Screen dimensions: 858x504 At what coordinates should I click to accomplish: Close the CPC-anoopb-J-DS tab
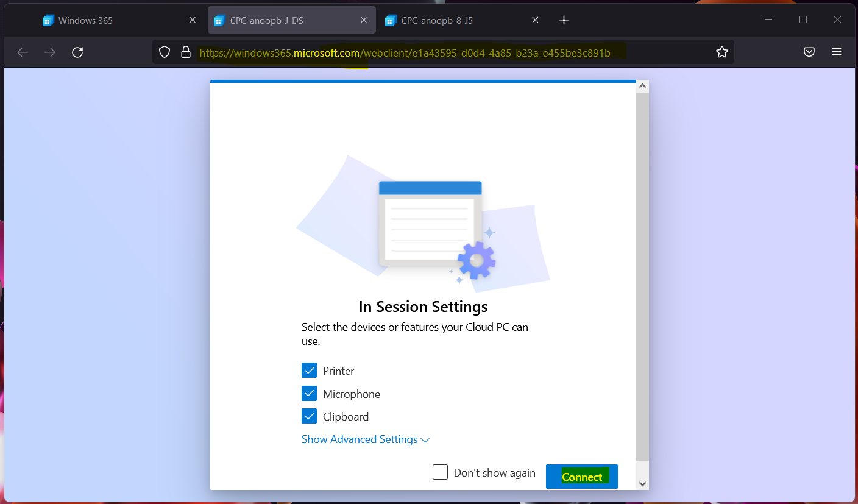(364, 20)
